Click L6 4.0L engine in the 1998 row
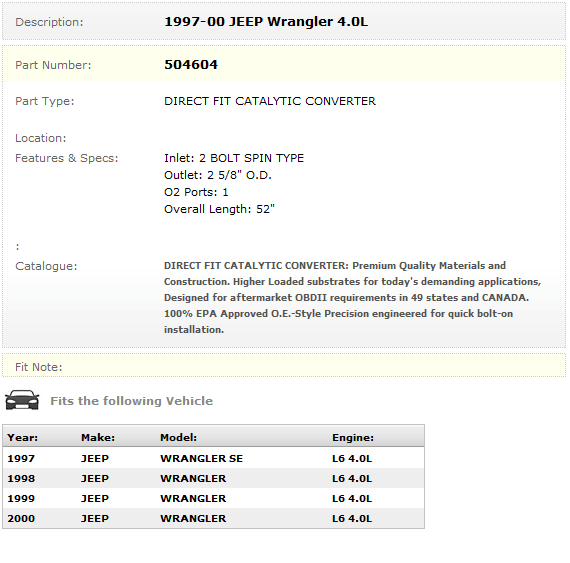The height and width of the screenshot is (563, 570). pos(352,478)
